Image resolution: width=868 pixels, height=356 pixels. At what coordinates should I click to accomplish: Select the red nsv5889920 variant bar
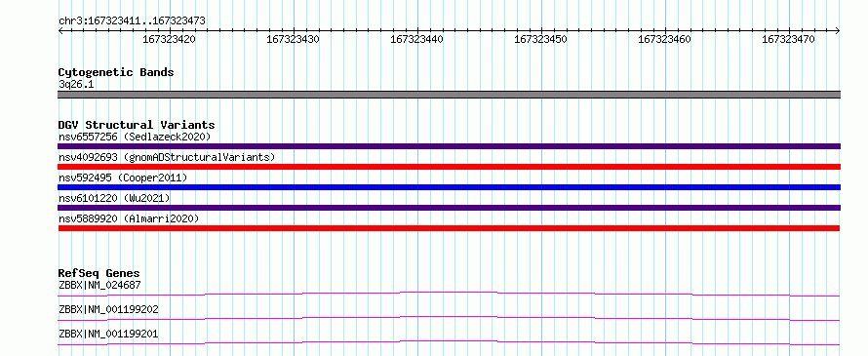click(449, 228)
